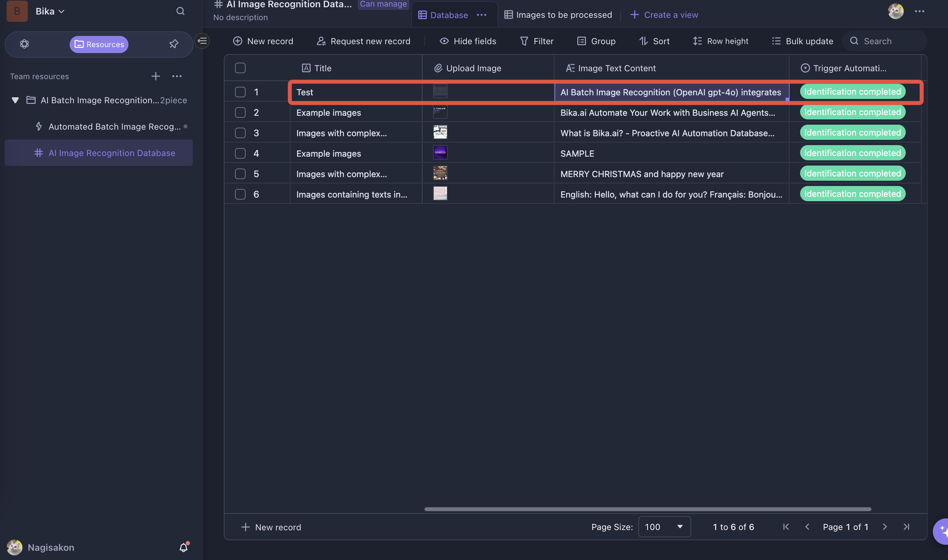Click the pin icon in sidebar
Image resolution: width=948 pixels, height=560 pixels.
pyautogui.click(x=174, y=44)
